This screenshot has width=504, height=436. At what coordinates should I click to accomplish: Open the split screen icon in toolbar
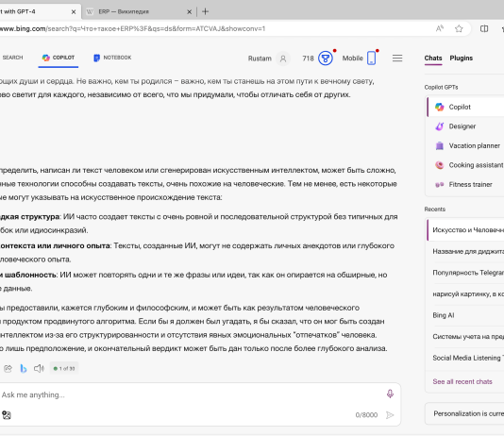click(x=484, y=28)
